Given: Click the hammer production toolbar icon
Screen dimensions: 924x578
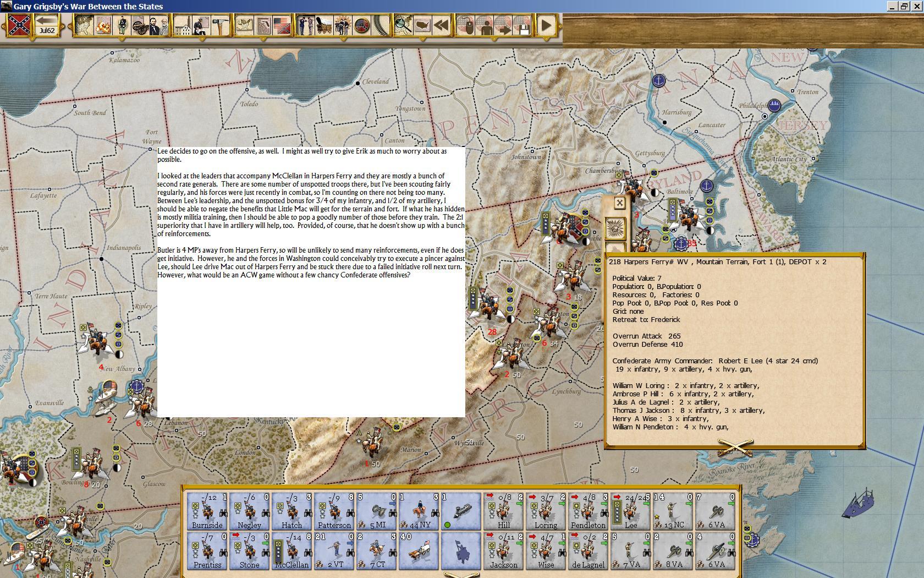Looking at the screenshot, I should click(220, 25).
